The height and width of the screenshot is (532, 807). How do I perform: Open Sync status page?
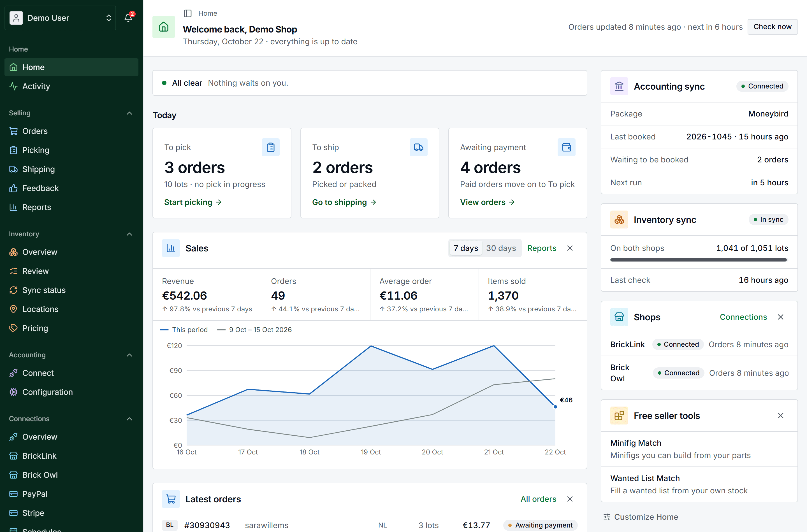[71, 290]
